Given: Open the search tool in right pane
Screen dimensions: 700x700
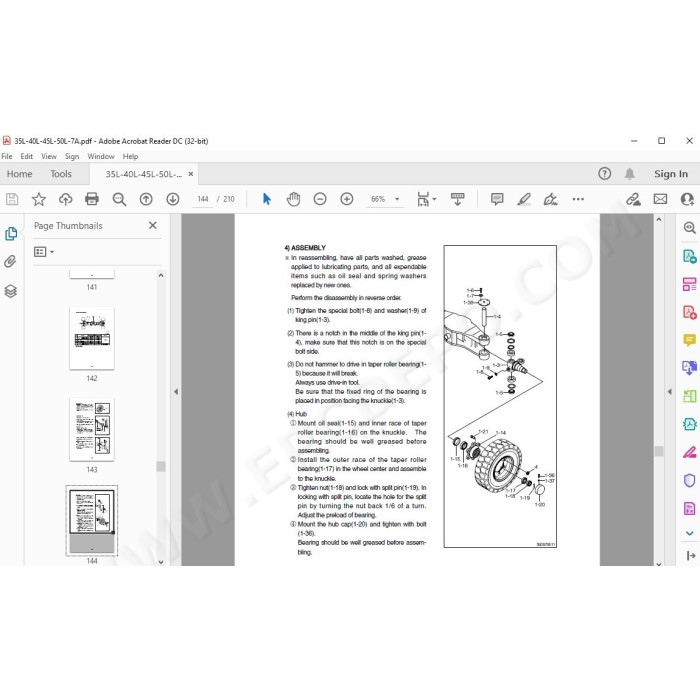Looking at the screenshot, I should pos(689,228).
